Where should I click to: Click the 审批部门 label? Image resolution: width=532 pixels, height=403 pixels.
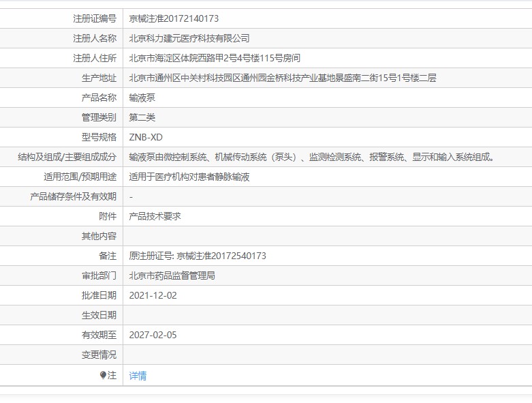pyautogui.click(x=99, y=275)
